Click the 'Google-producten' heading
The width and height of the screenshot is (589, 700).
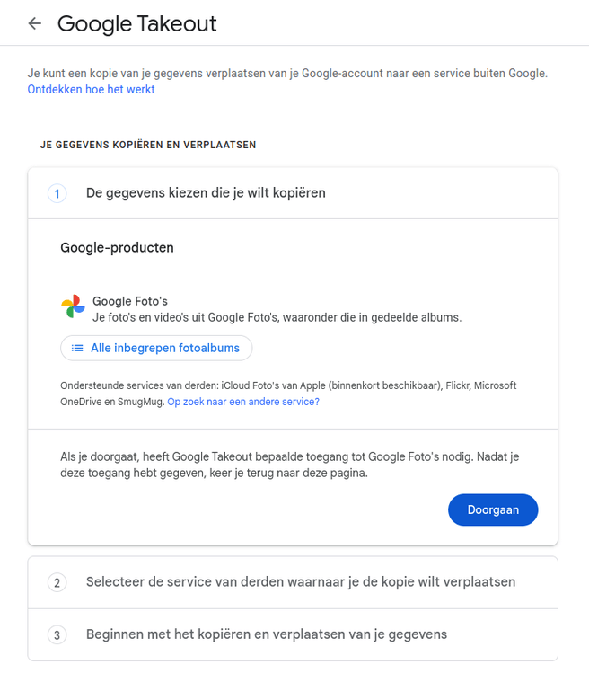click(x=117, y=247)
